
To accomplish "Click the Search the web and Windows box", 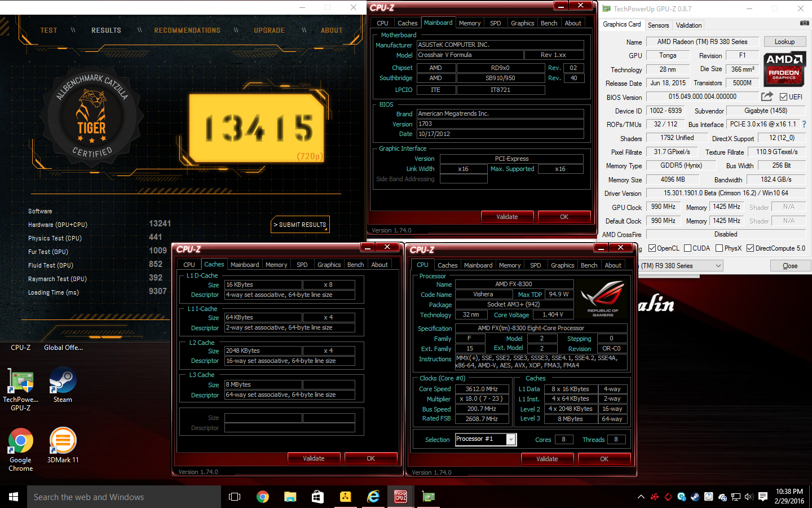I will click(x=124, y=497).
